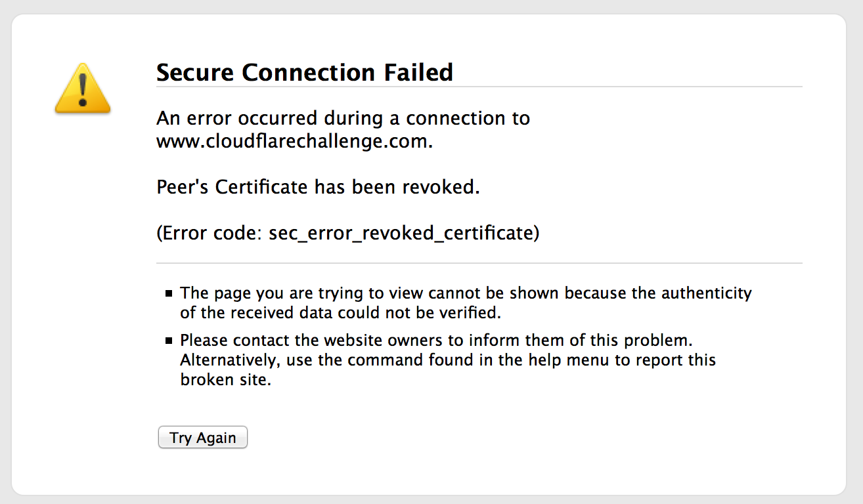Click the 'Please contact the website owners' sentence

click(437, 341)
